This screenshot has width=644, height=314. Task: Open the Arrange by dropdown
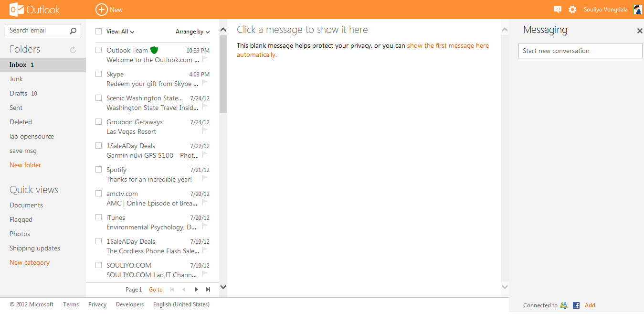tap(192, 32)
